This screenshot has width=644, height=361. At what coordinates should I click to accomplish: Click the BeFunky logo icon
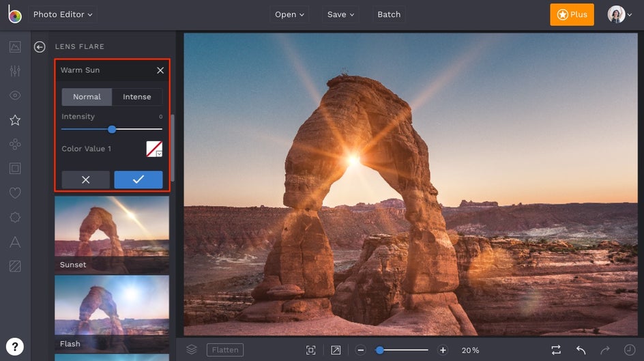(14, 14)
